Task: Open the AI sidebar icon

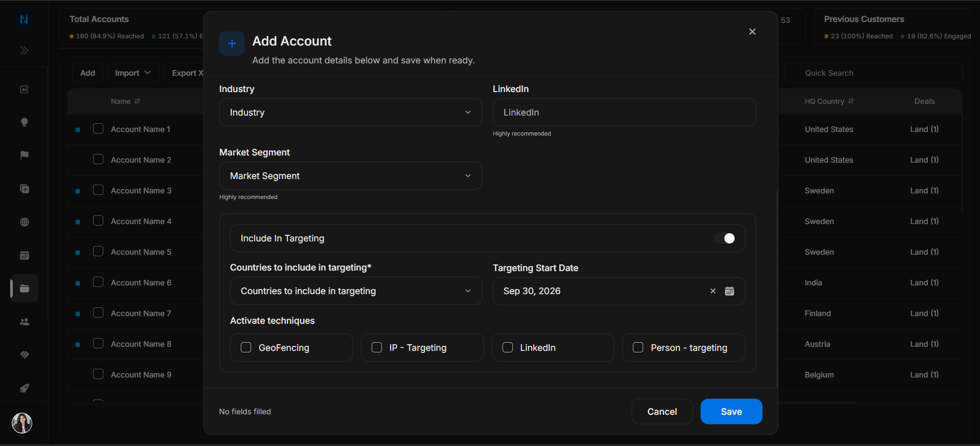Action: pyautogui.click(x=24, y=89)
